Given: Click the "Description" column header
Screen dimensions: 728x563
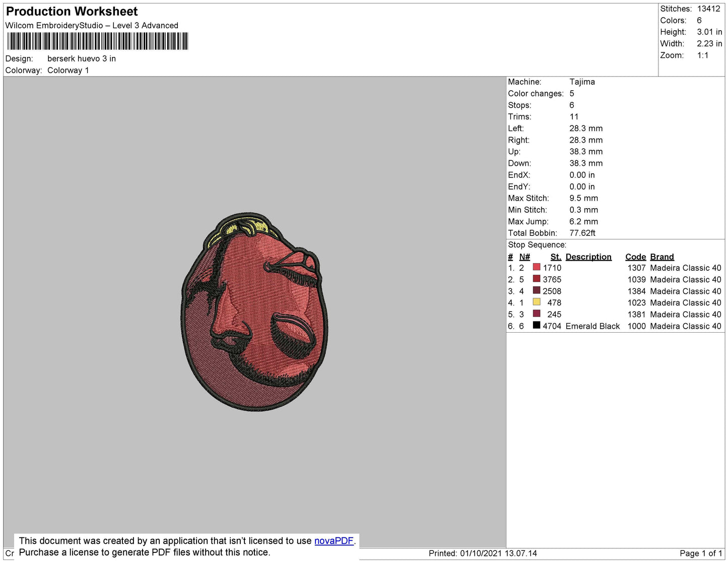Looking at the screenshot, I should click(588, 257).
